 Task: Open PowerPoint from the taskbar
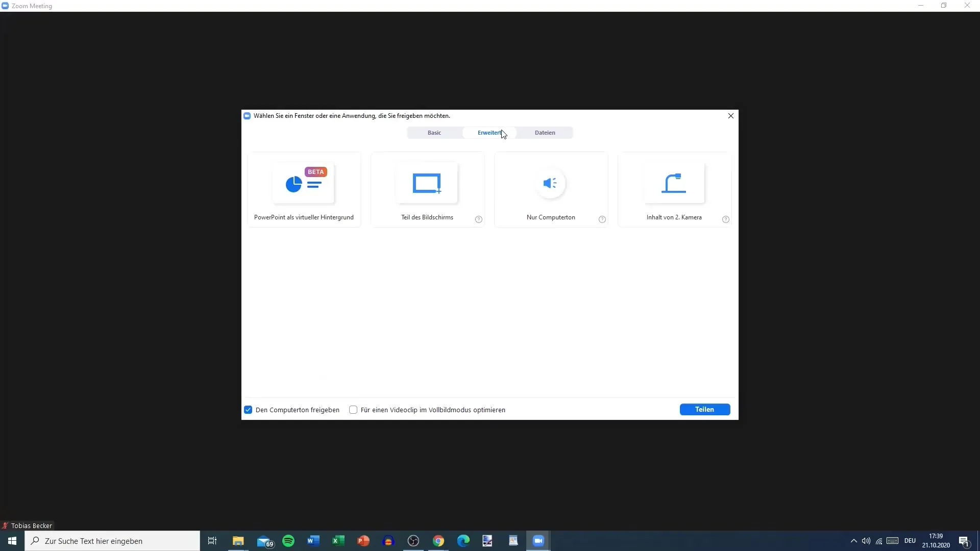coord(363,541)
